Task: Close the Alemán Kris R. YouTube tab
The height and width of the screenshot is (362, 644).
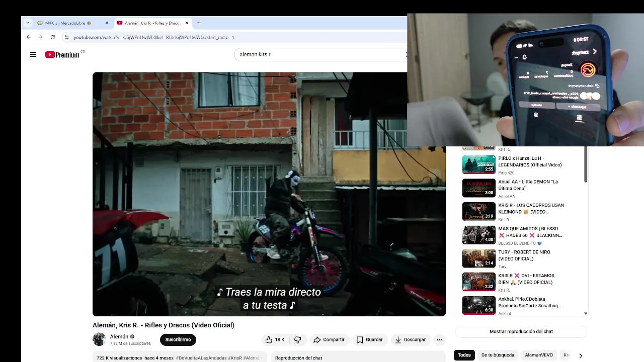Action: click(187, 23)
